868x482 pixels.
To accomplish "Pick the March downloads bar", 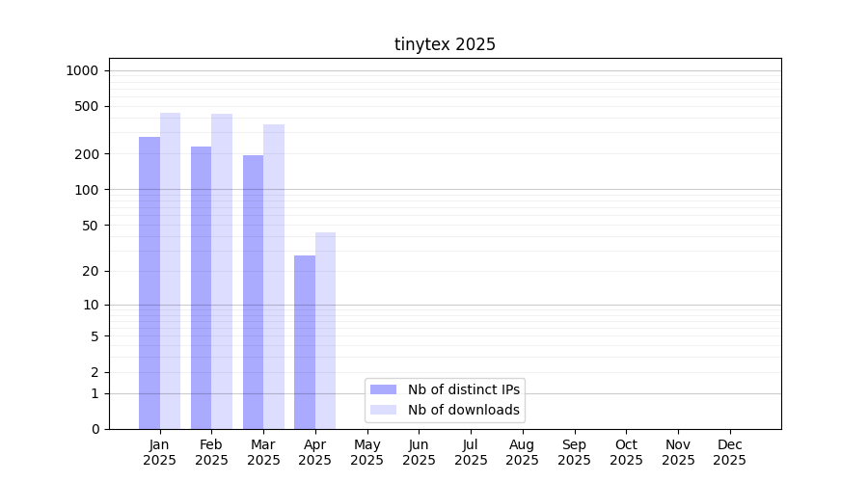I will coord(274,277).
